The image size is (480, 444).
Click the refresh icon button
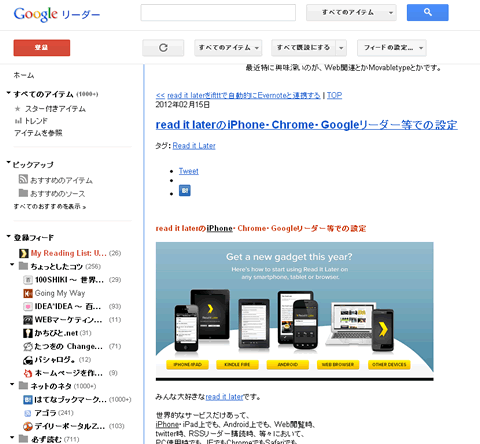point(163,48)
